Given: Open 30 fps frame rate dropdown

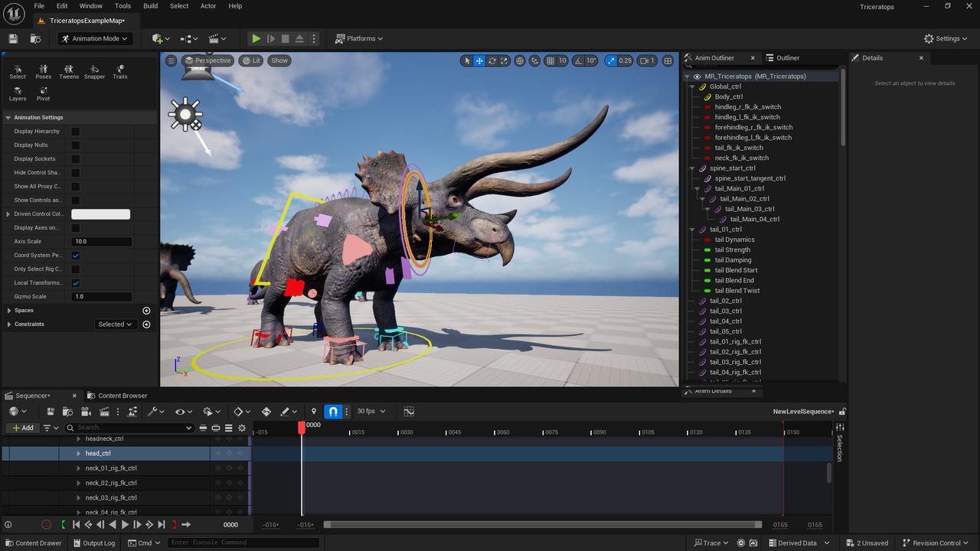Looking at the screenshot, I should [x=371, y=411].
